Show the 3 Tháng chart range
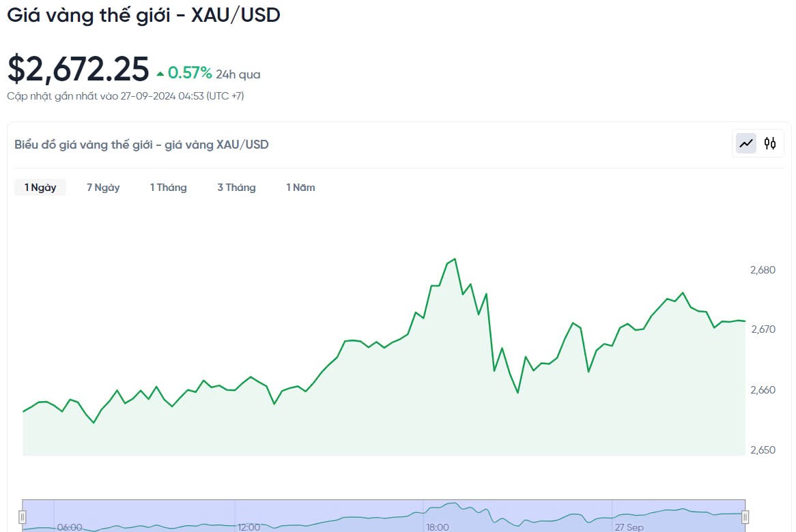The image size is (796, 532). click(236, 188)
